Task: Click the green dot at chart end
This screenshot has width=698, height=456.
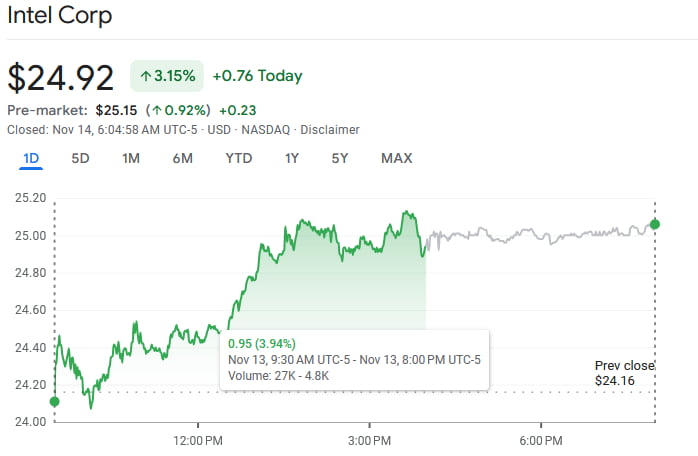Action: click(x=655, y=224)
